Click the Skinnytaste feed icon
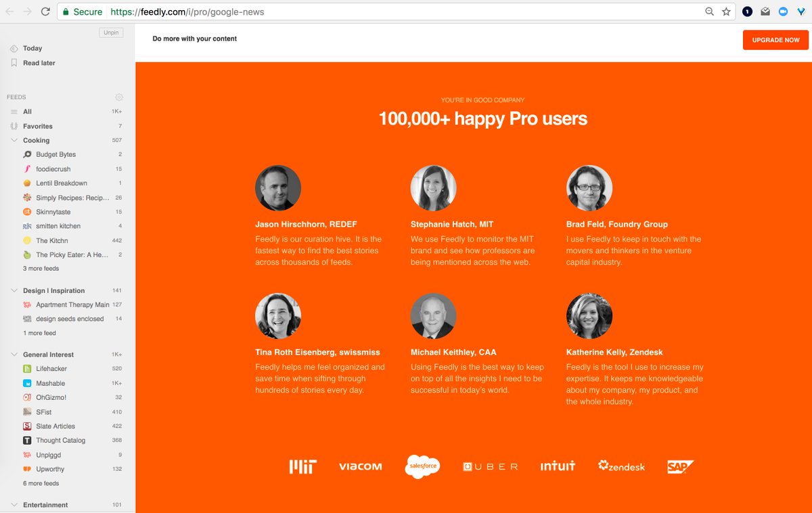812x513 pixels. pyautogui.click(x=27, y=212)
